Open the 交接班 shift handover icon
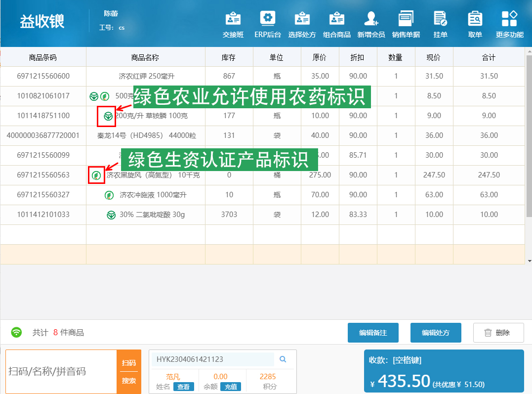Image resolution: width=532 pixels, height=394 pixels. (233, 25)
